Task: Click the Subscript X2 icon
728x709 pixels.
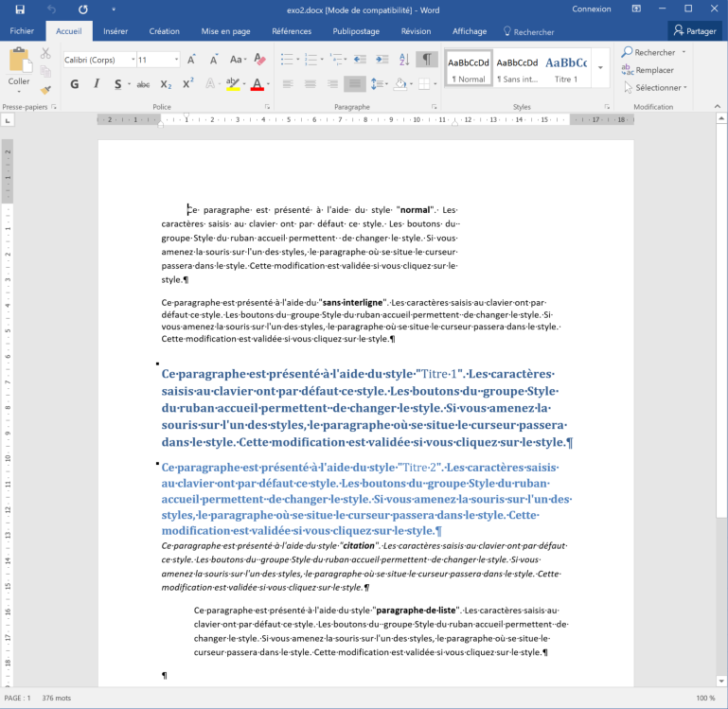Action: [x=166, y=84]
